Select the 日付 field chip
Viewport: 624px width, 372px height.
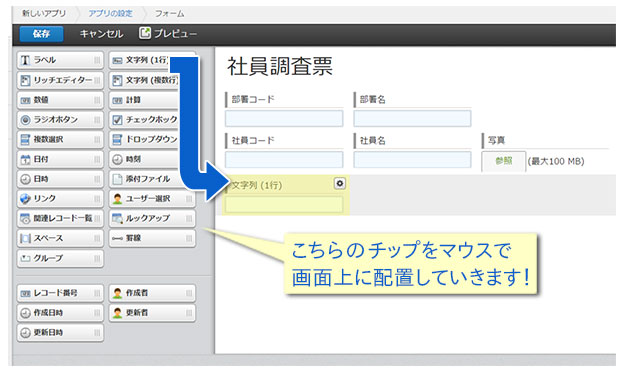(x=60, y=159)
